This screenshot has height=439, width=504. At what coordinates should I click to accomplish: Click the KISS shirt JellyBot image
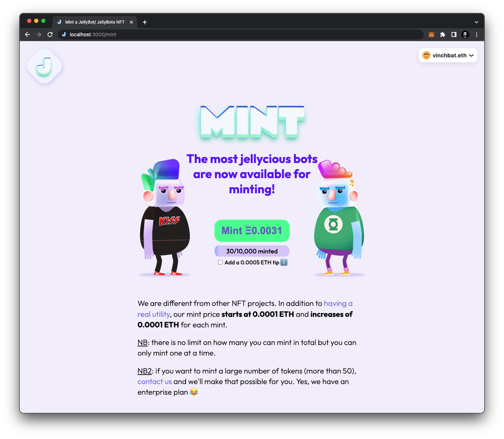(x=165, y=217)
